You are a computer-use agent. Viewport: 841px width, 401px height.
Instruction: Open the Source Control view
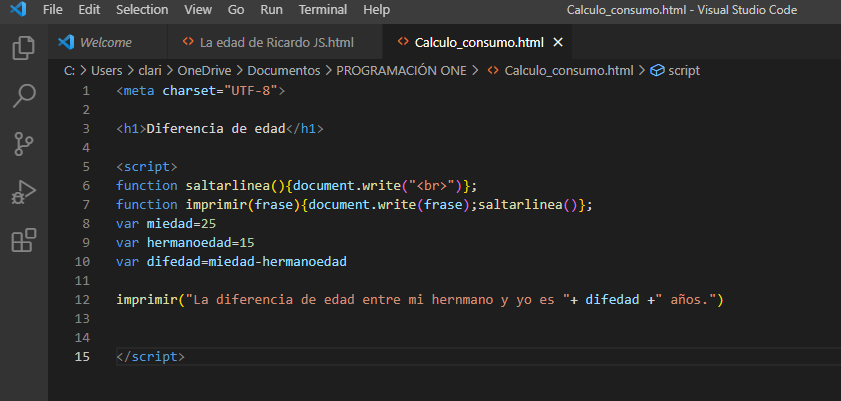coord(24,144)
